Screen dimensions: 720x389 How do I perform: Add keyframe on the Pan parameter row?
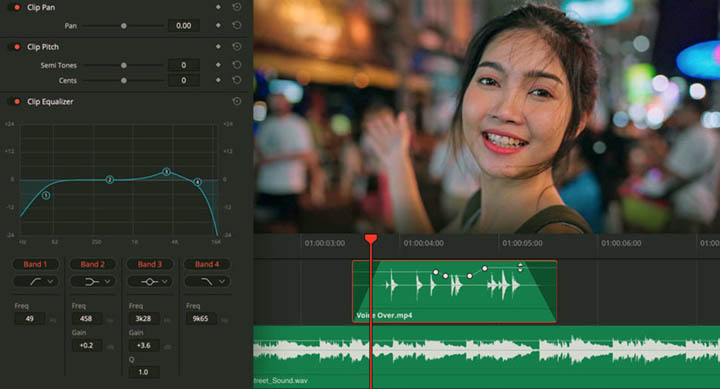tap(218, 26)
